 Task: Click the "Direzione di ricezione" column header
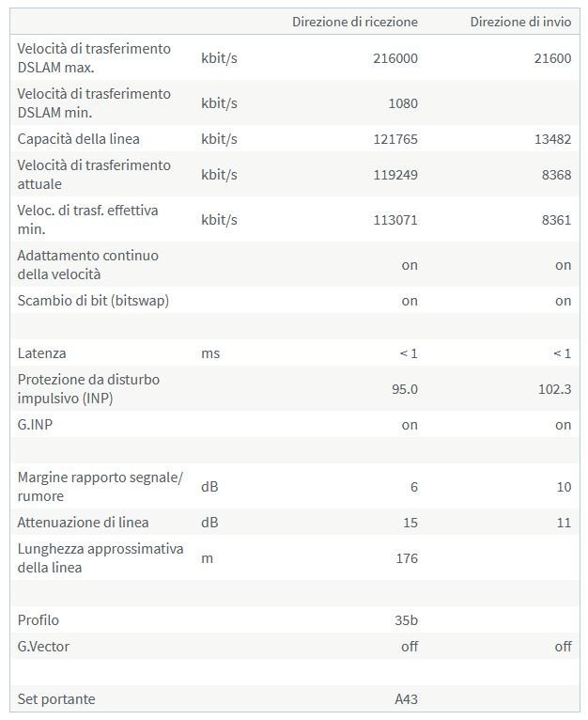click(x=354, y=22)
